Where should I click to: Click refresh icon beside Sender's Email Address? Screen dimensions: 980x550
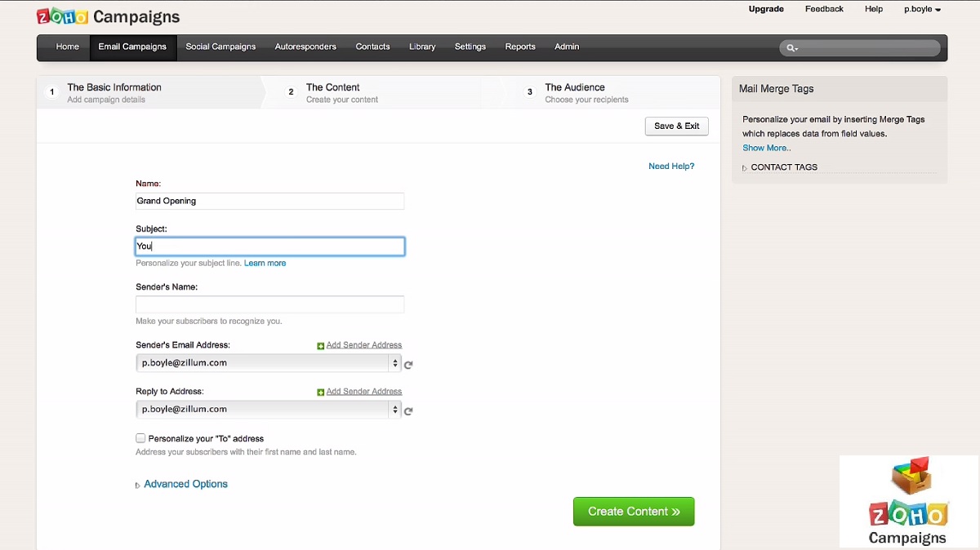[408, 365]
